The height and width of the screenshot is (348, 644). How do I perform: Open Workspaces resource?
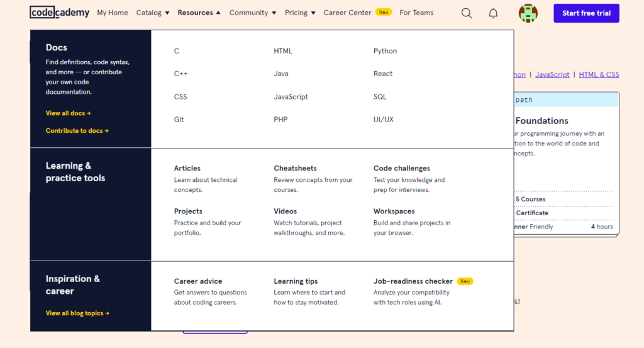pos(394,211)
